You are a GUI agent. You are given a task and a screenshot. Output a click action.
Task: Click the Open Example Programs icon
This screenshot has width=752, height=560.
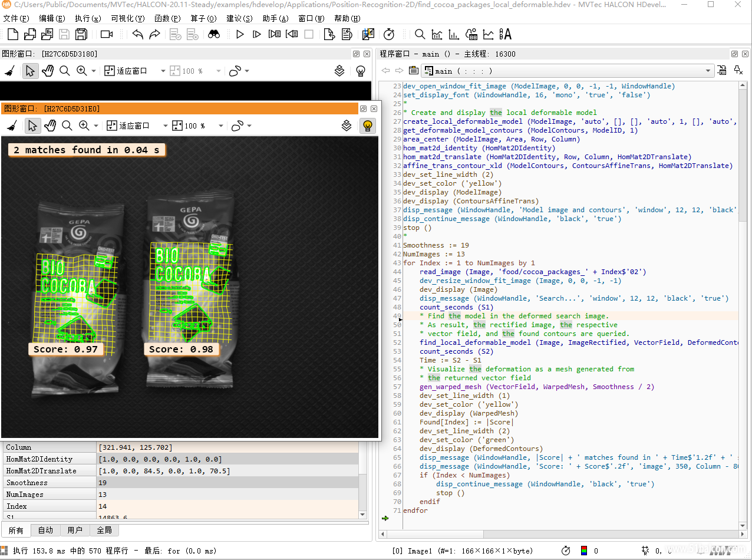47,34
